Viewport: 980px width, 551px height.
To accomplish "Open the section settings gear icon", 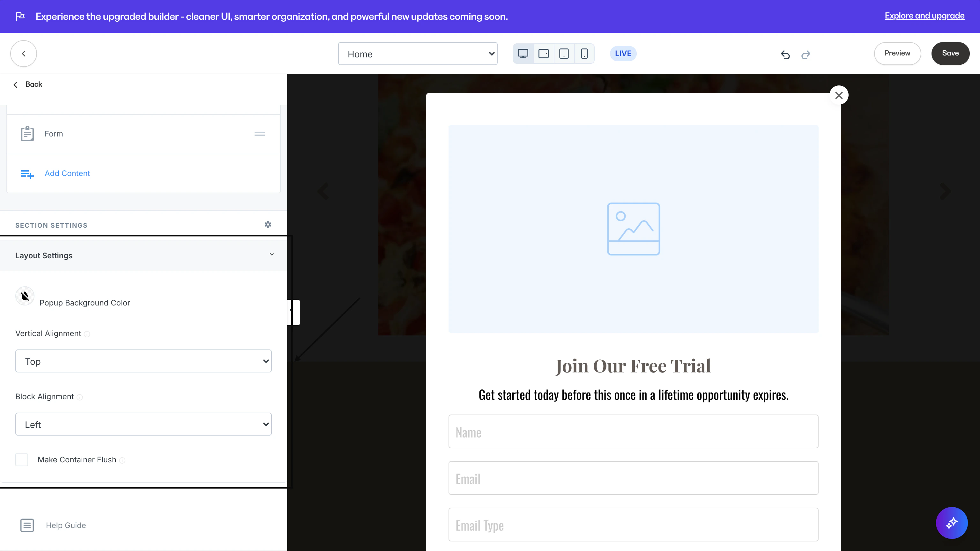I will click(x=268, y=224).
